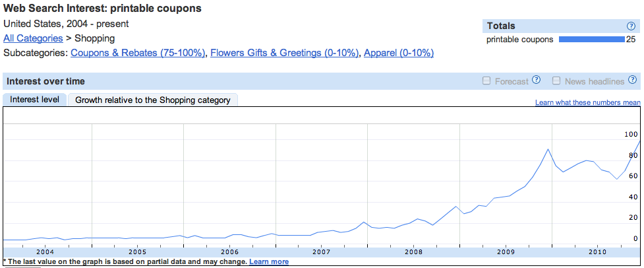
Task: Open the help icon beside Totals
Action: (631, 26)
